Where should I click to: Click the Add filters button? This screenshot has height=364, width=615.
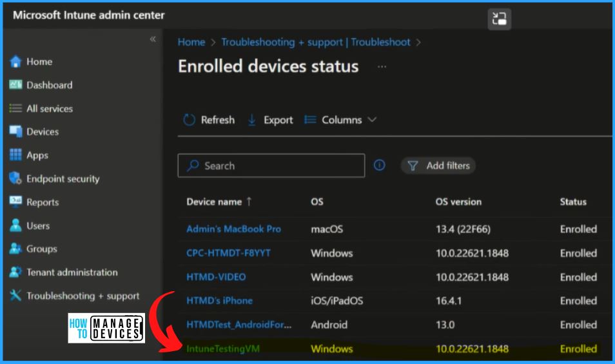[x=438, y=166]
